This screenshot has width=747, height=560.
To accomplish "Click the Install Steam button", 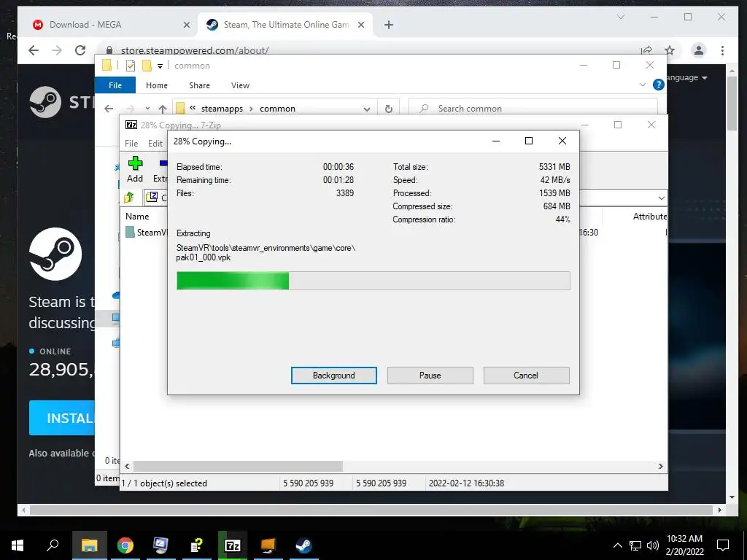I will [62, 418].
